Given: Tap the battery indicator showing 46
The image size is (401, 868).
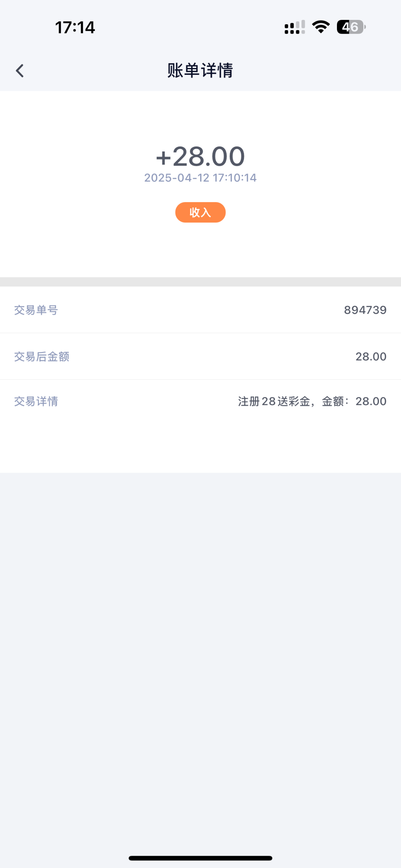Looking at the screenshot, I should coord(351,27).
